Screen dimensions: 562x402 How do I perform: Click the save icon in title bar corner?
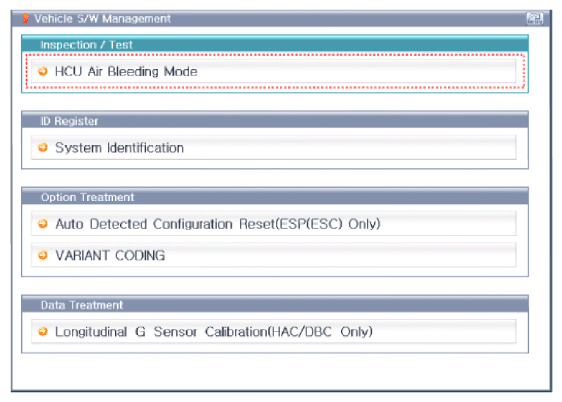(534, 19)
